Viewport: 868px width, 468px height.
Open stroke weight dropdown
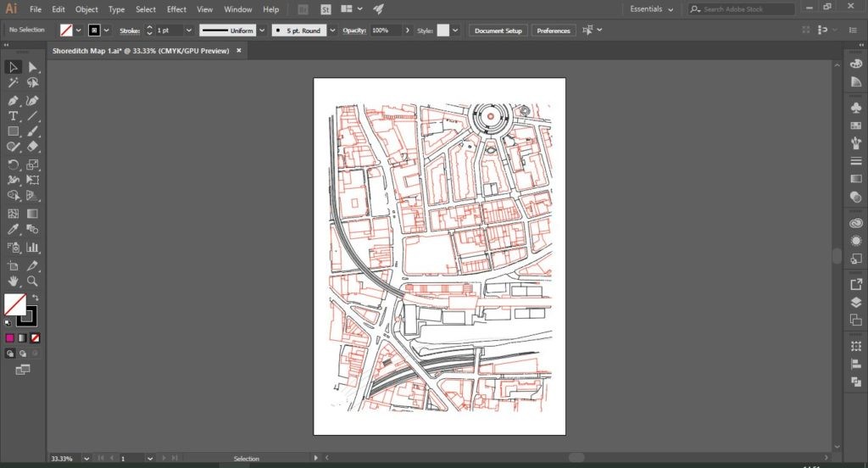(189, 31)
